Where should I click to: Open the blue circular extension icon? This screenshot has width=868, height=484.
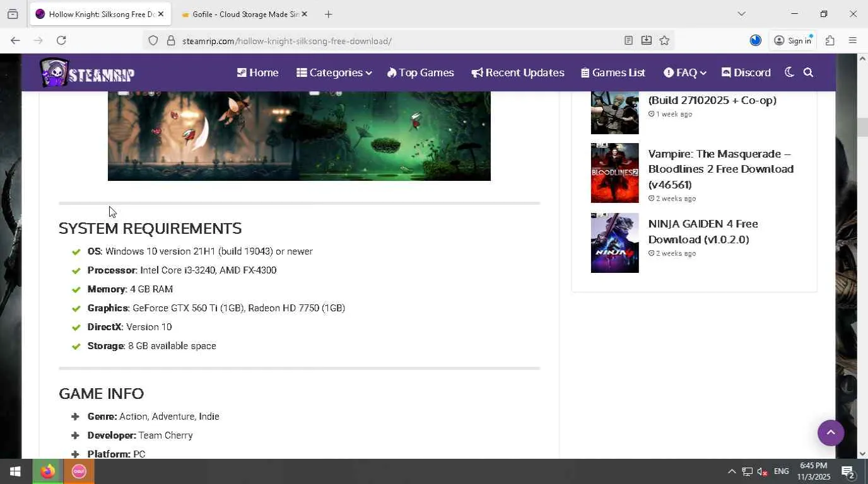[756, 40]
